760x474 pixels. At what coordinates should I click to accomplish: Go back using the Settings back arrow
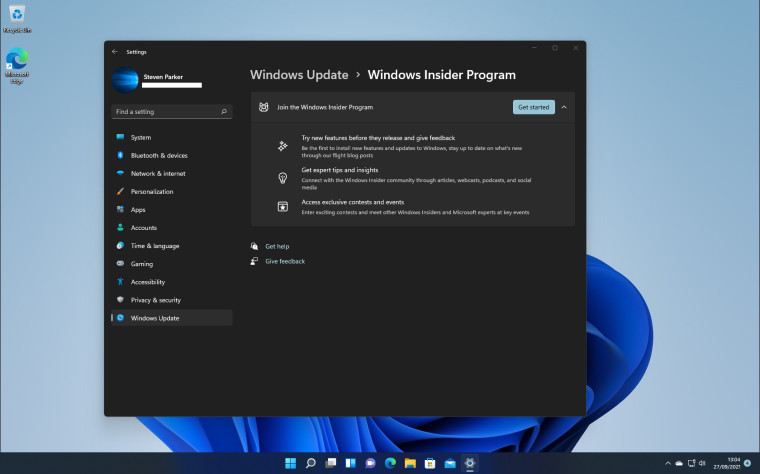[x=115, y=51]
